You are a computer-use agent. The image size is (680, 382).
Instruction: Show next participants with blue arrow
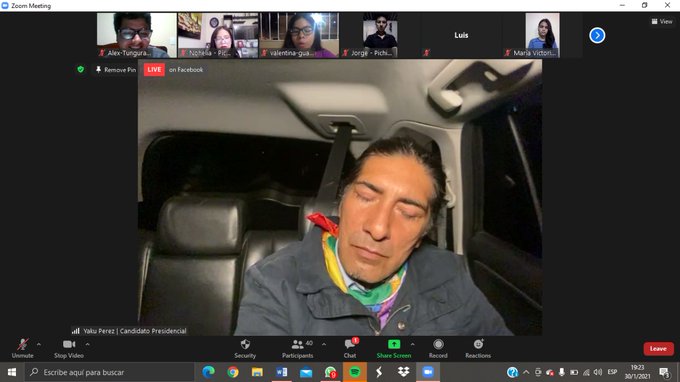(x=597, y=35)
